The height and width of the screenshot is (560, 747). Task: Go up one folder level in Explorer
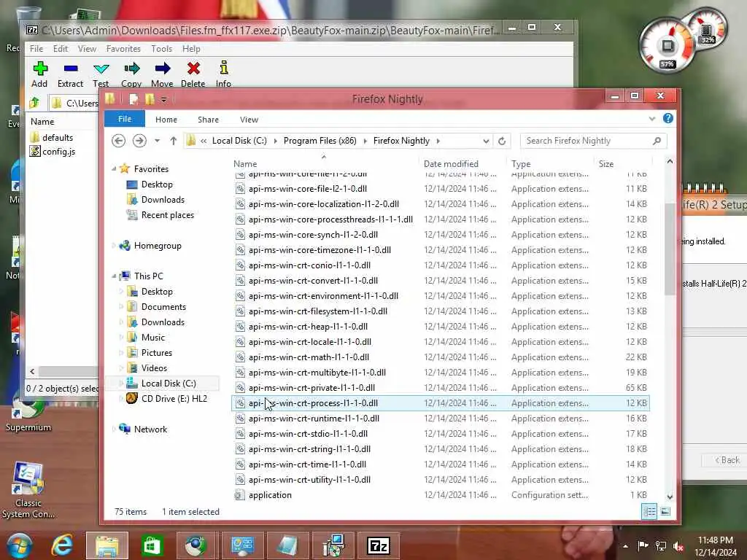tap(174, 141)
